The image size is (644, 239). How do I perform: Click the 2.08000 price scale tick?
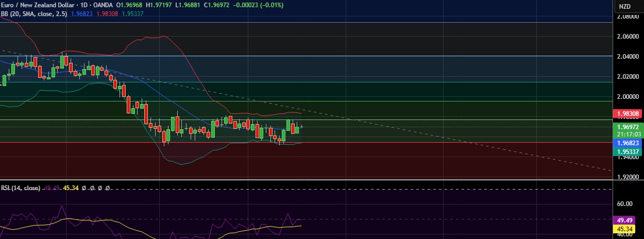pyautogui.click(x=628, y=16)
